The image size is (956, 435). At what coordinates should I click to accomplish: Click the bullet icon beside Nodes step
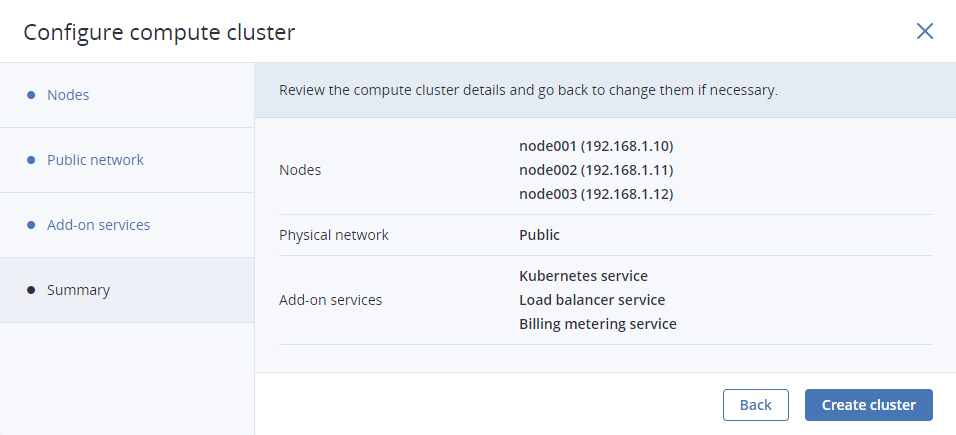pyautogui.click(x=30, y=96)
